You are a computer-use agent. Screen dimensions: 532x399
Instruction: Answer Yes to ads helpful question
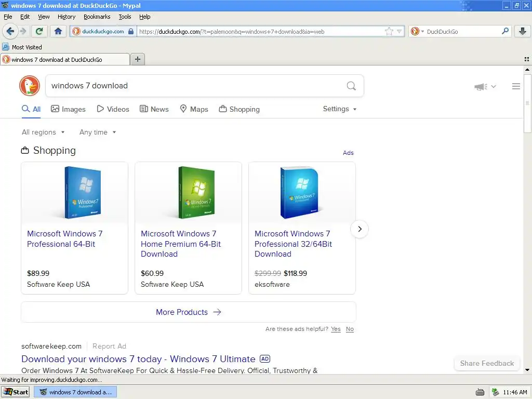[336, 329]
